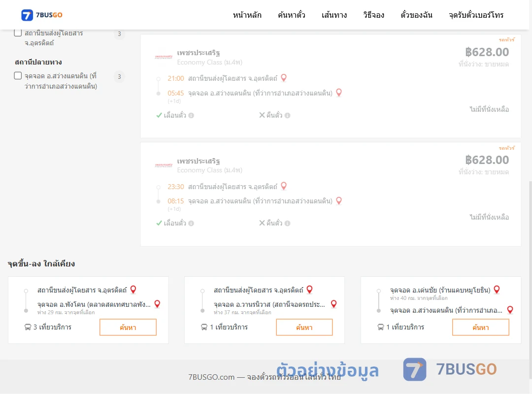Show info icon next to คืนตั๋ว on first trip
Viewport: 532px width, 394px height.
coord(287,115)
